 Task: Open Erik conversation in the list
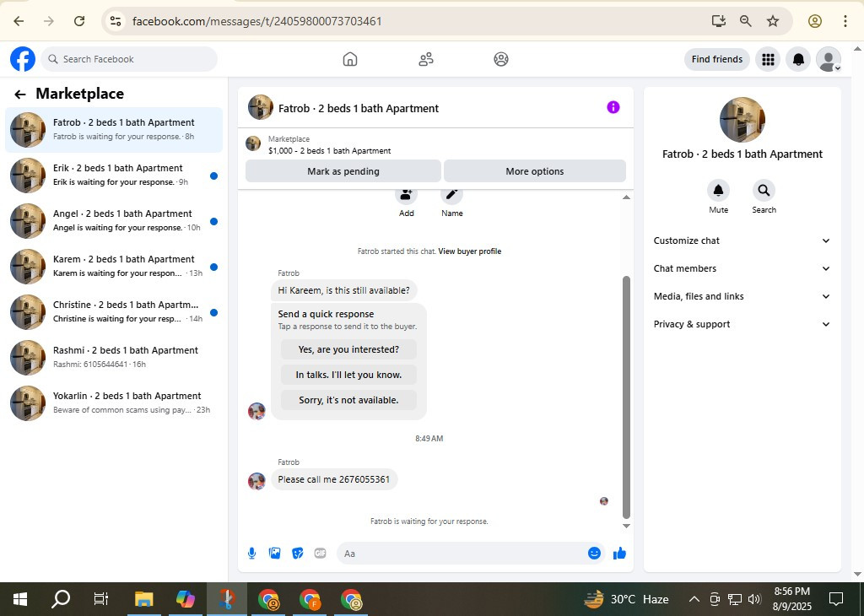point(114,176)
